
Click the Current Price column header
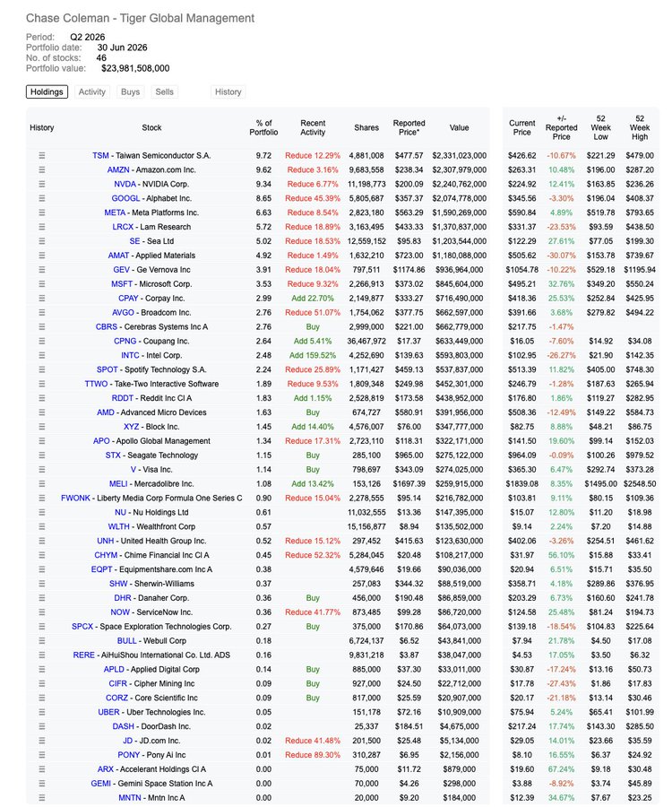(x=521, y=127)
